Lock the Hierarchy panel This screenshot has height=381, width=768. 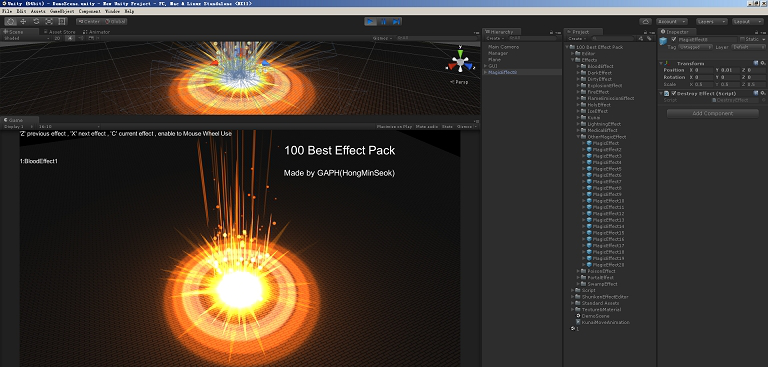(x=552, y=32)
